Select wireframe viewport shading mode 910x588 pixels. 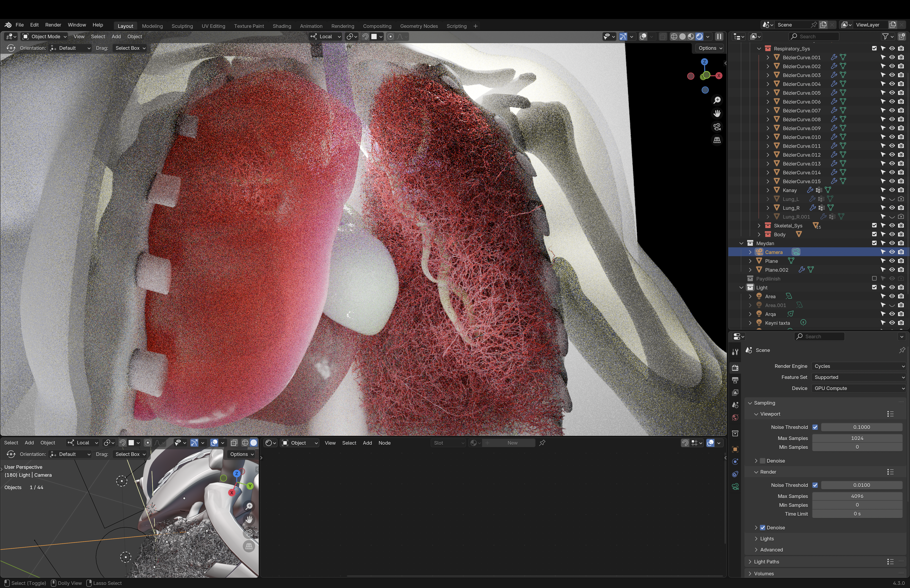coord(674,37)
